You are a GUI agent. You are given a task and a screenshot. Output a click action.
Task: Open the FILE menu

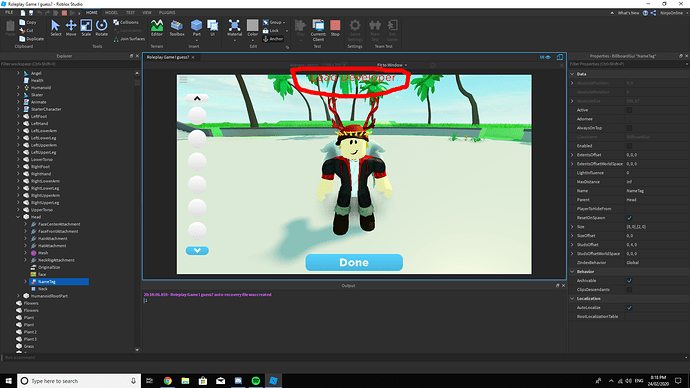tap(9, 13)
